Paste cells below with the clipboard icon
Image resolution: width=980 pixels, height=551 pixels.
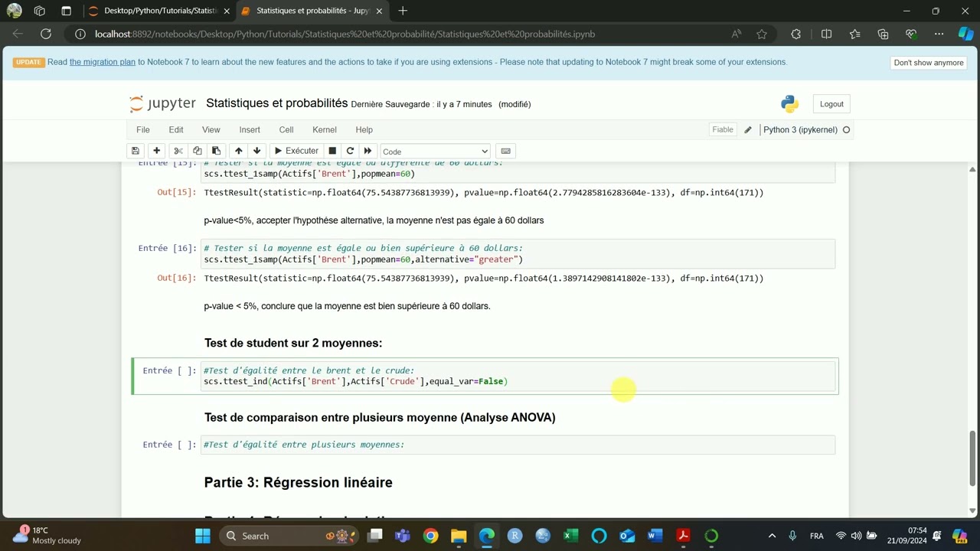[x=216, y=151]
